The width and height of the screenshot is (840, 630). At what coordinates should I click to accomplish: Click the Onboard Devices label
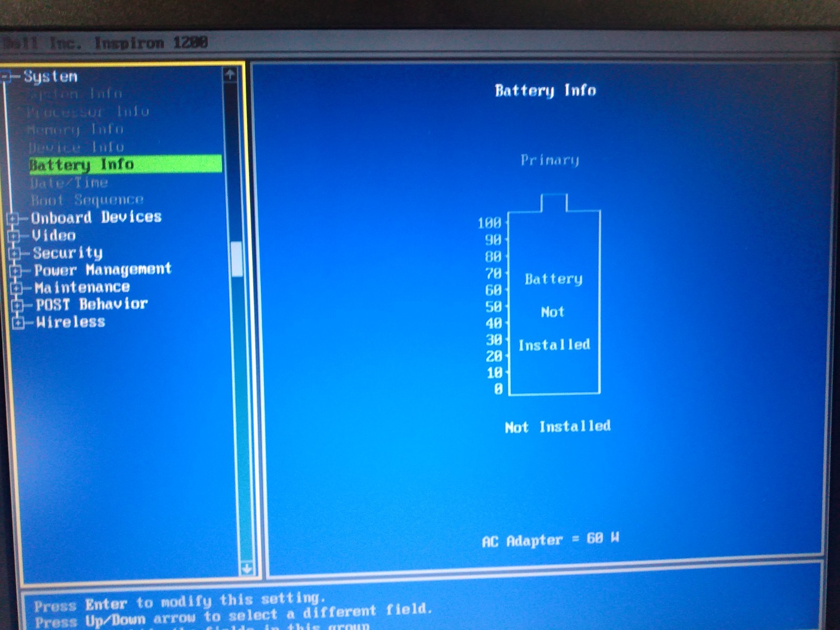click(96, 217)
